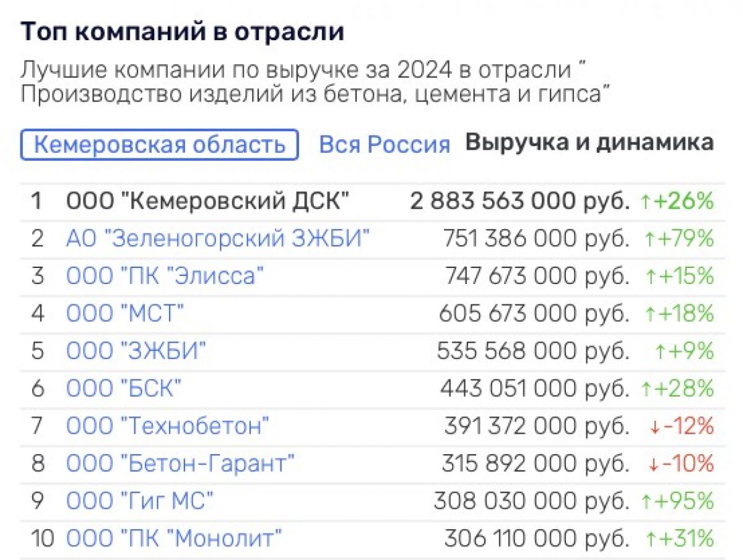Image resolution: width=743 pixels, height=560 pixels.
Task: Click the green up arrow next to +95%
Action: pos(645,501)
